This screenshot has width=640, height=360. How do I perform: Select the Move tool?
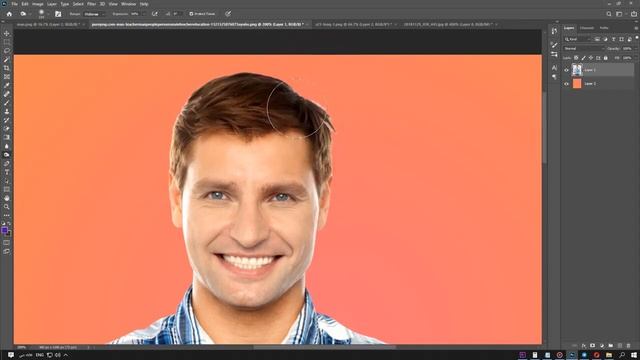7,33
